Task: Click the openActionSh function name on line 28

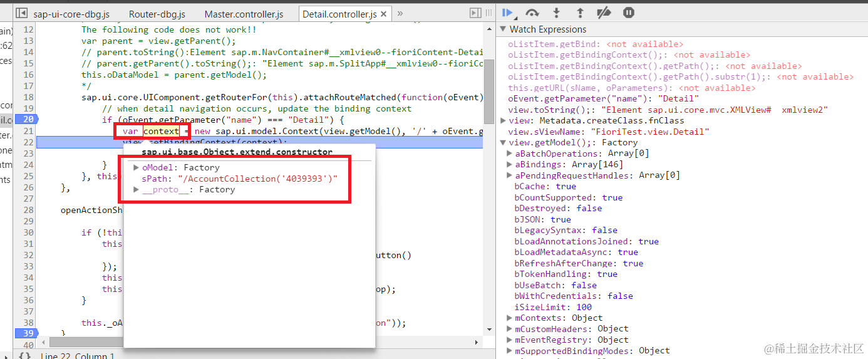Action: point(92,209)
